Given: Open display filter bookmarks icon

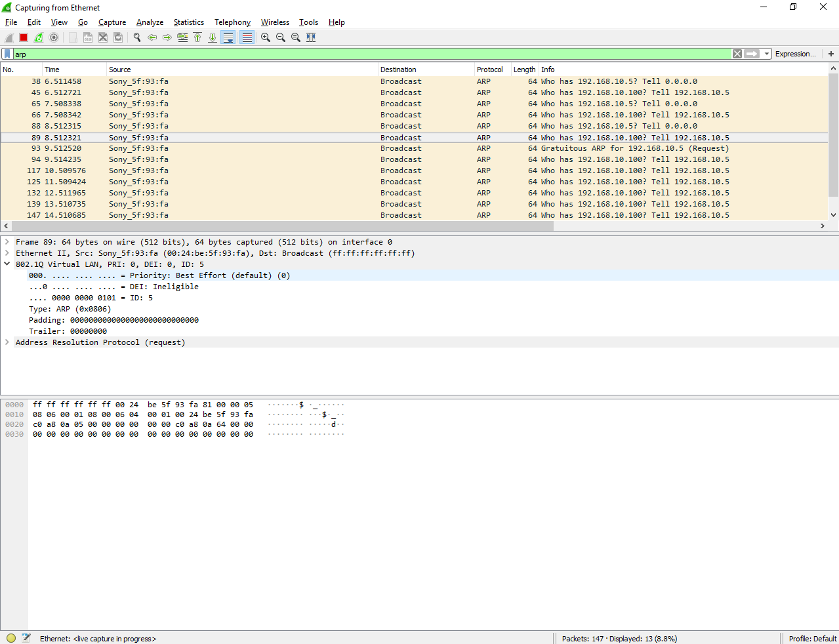Looking at the screenshot, I should (x=7, y=54).
